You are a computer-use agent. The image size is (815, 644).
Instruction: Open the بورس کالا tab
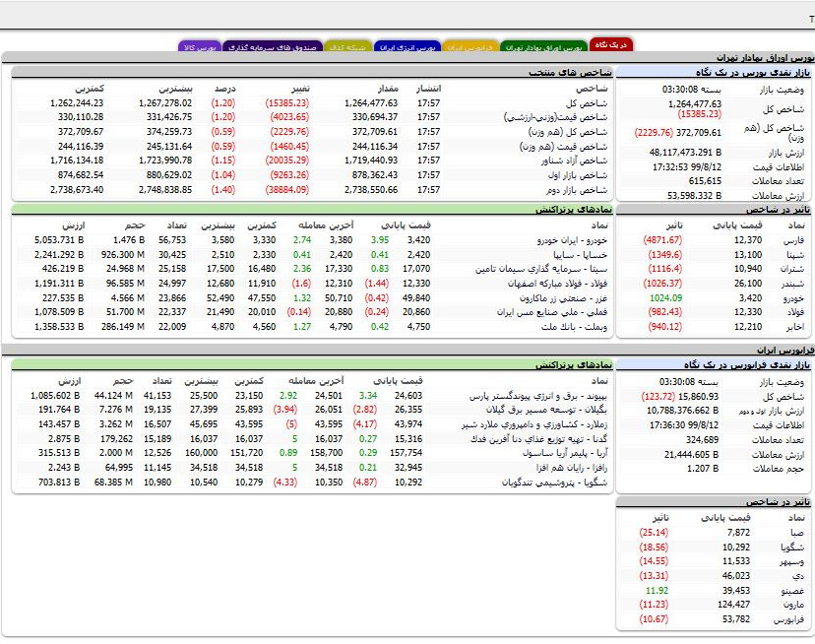(200, 44)
